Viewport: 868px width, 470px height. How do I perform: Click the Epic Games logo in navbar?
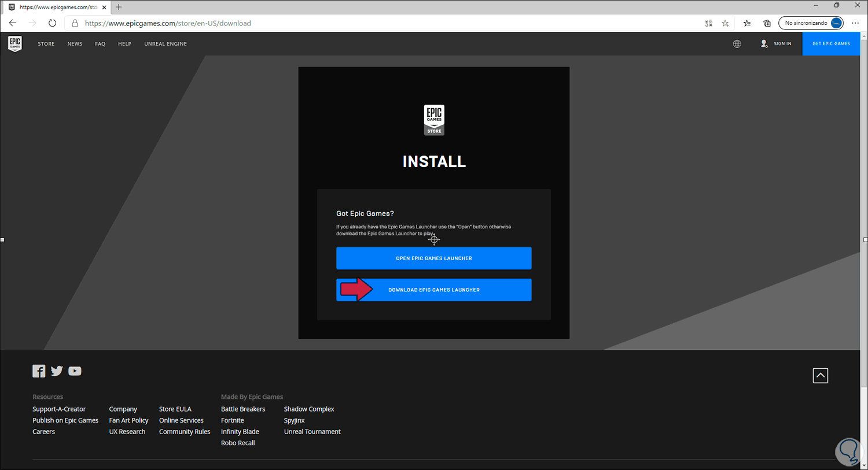coord(15,44)
